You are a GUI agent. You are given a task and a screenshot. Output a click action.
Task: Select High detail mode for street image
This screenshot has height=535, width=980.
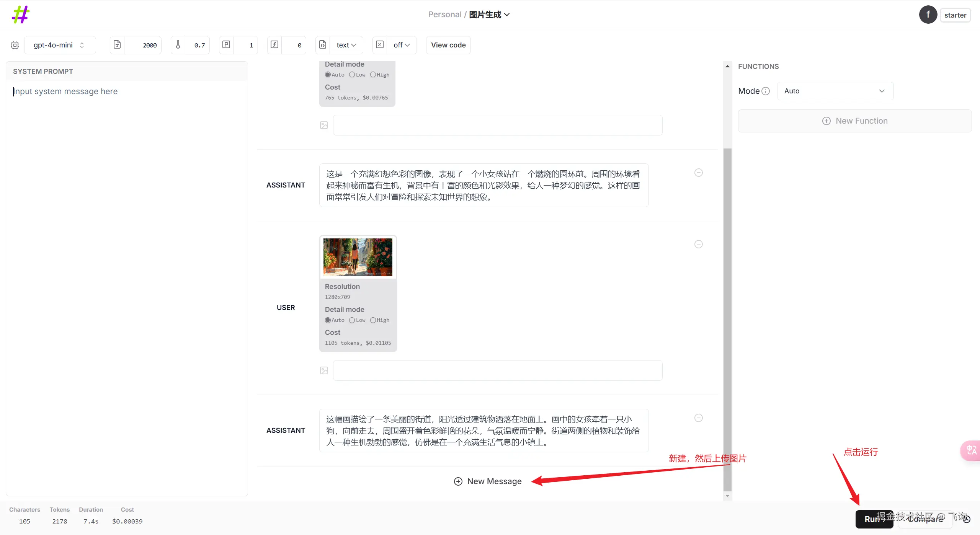pyautogui.click(x=373, y=320)
